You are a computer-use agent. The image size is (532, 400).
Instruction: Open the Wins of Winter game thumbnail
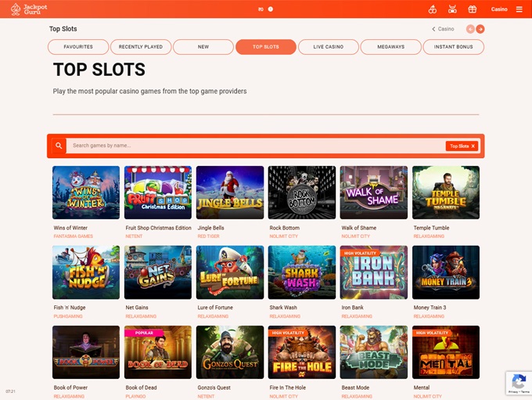[x=86, y=193]
